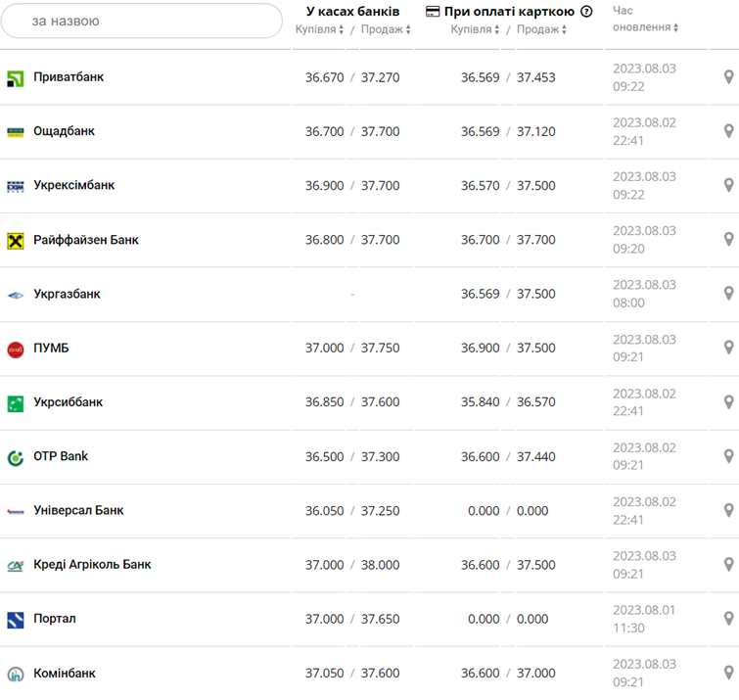The width and height of the screenshot is (739, 700).
Task: Show ПУМБ branches via map pin
Action: (x=728, y=348)
